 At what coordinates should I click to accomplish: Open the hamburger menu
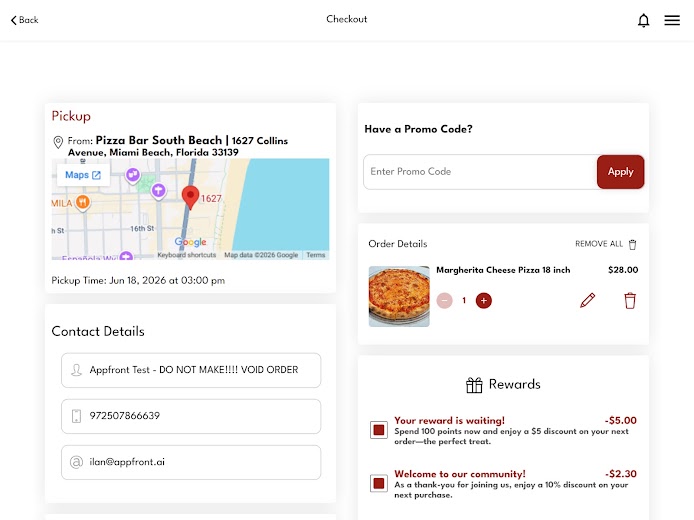pyautogui.click(x=672, y=20)
